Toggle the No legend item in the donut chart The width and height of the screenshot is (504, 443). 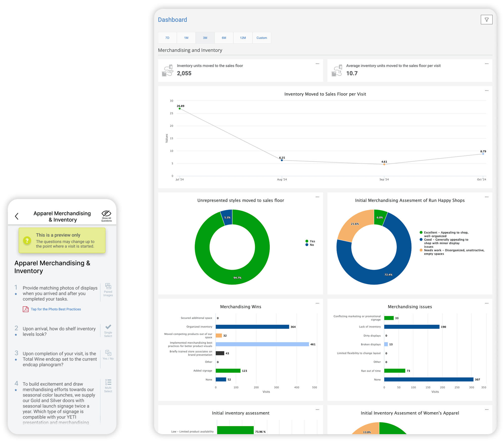(x=310, y=245)
